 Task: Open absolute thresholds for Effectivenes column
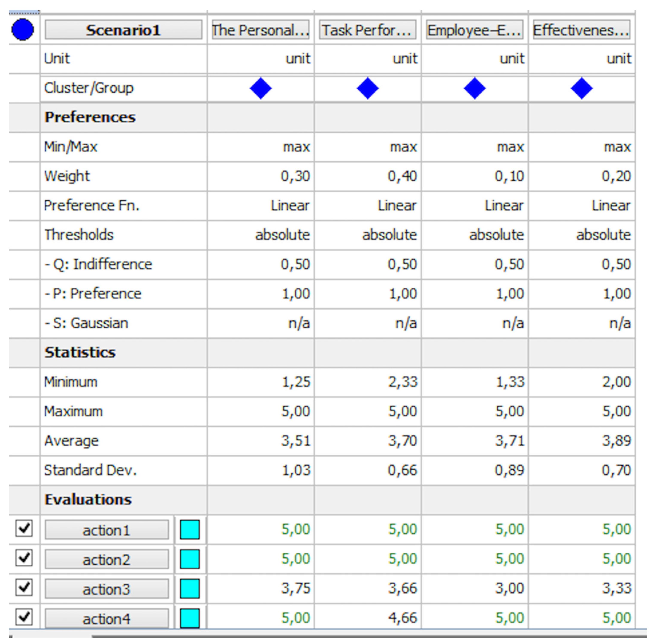pyautogui.click(x=603, y=234)
